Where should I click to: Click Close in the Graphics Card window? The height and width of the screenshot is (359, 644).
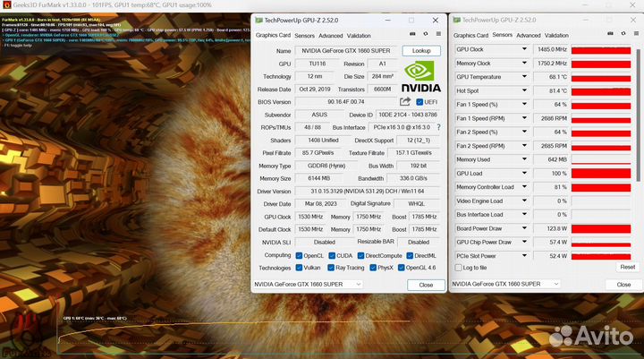tap(426, 285)
